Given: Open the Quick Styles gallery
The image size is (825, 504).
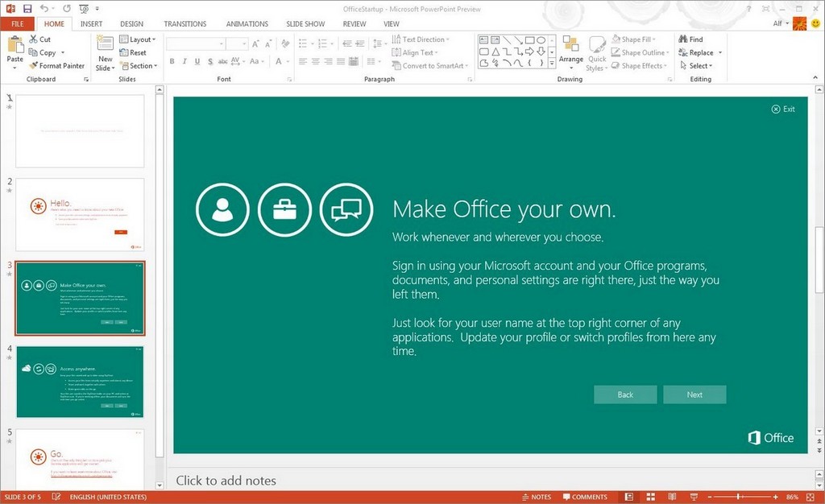Looking at the screenshot, I should coord(597,54).
